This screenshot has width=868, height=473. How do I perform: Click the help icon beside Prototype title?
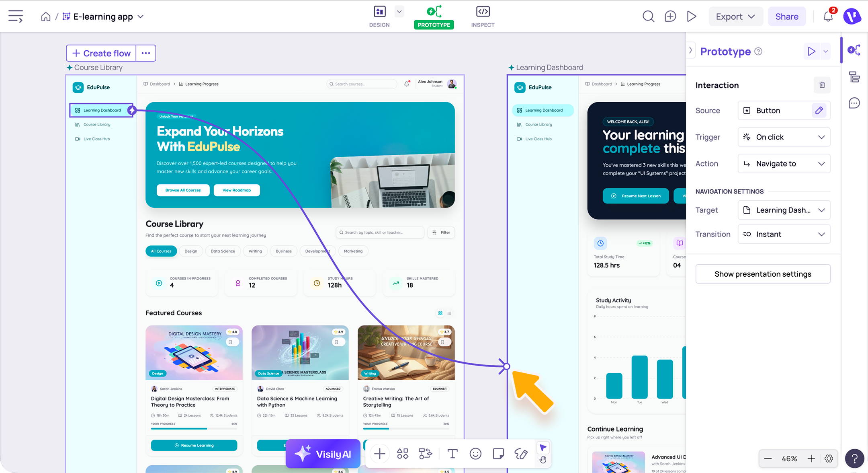pos(758,51)
